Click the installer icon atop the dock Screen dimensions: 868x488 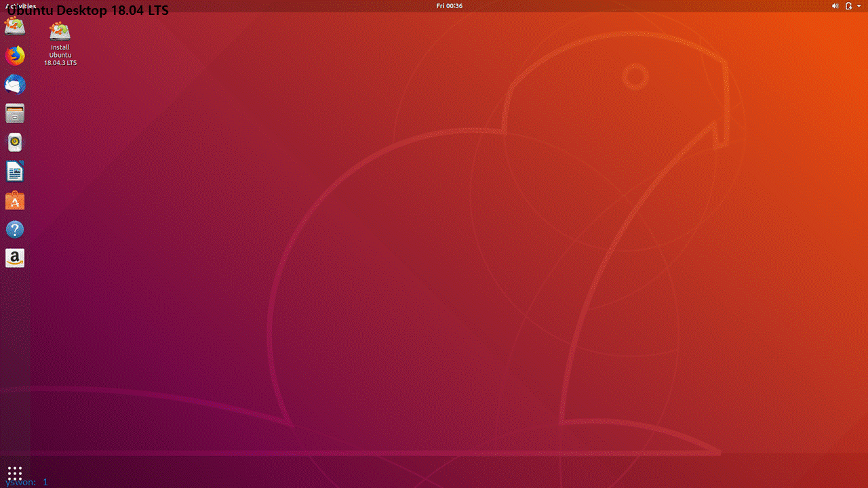click(x=15, y=26)
